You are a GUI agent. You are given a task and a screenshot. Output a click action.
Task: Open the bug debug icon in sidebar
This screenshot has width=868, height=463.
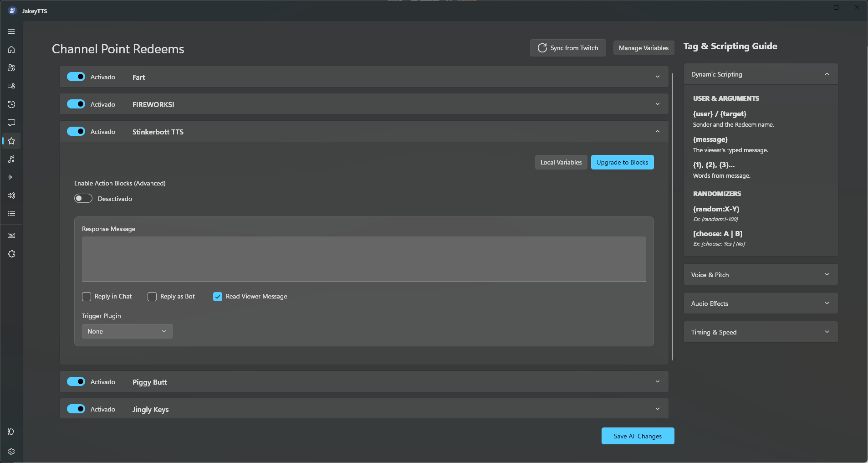(11, 432)
